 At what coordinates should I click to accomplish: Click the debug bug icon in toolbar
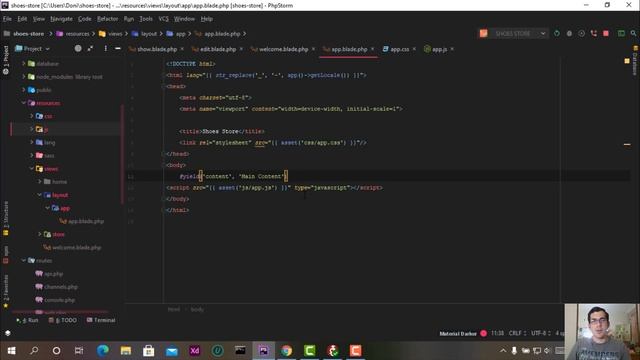(569, 33)
